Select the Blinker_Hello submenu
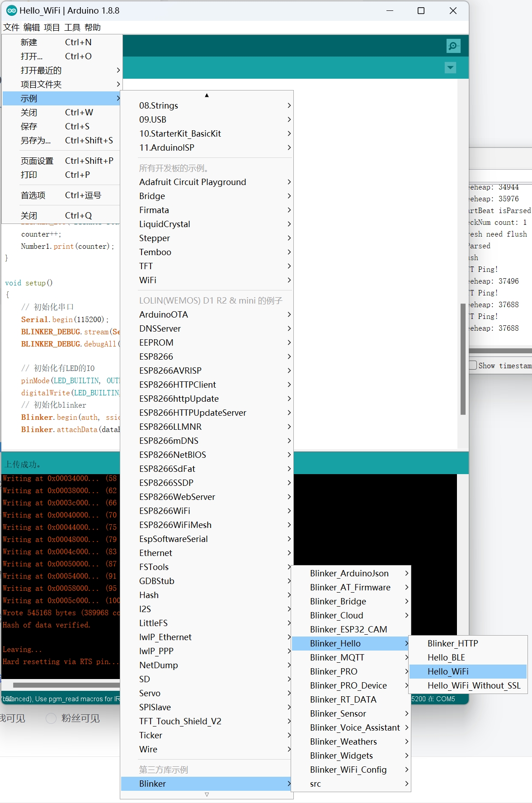 (351, 643)
